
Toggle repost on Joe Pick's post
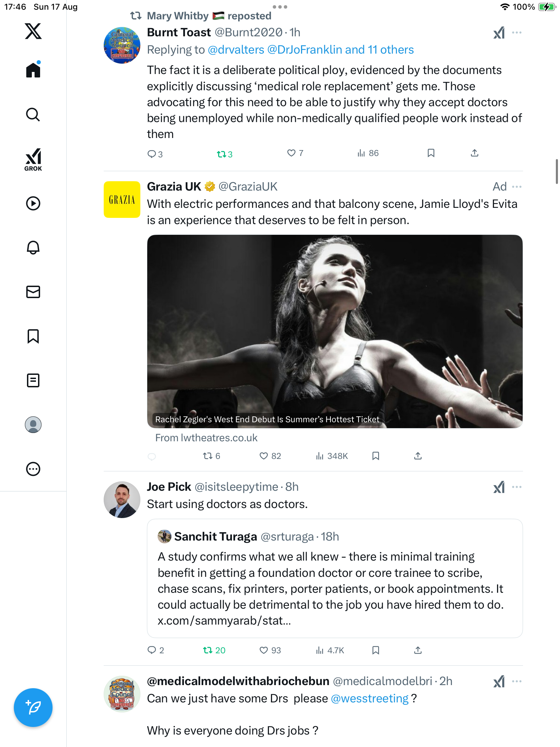tap(208, 650)
